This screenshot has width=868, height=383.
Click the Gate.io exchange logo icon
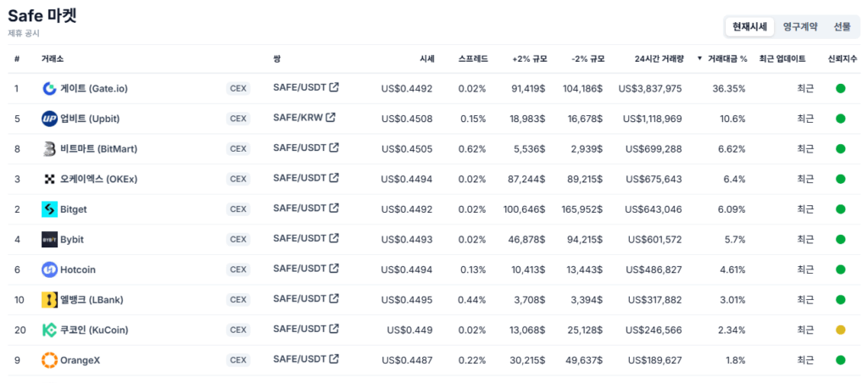[49, 89]
